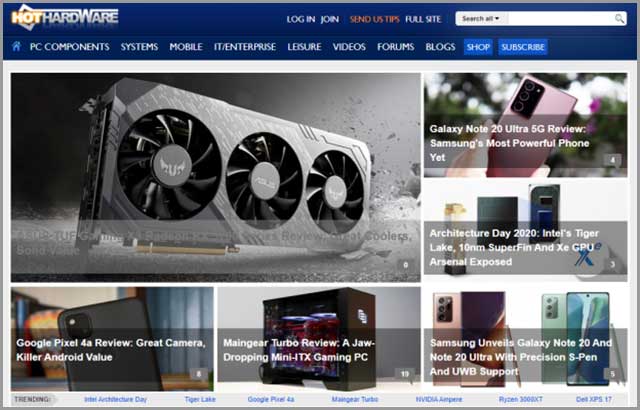
Task: Click the Send Us Tips link
Action: click(374, 19)
